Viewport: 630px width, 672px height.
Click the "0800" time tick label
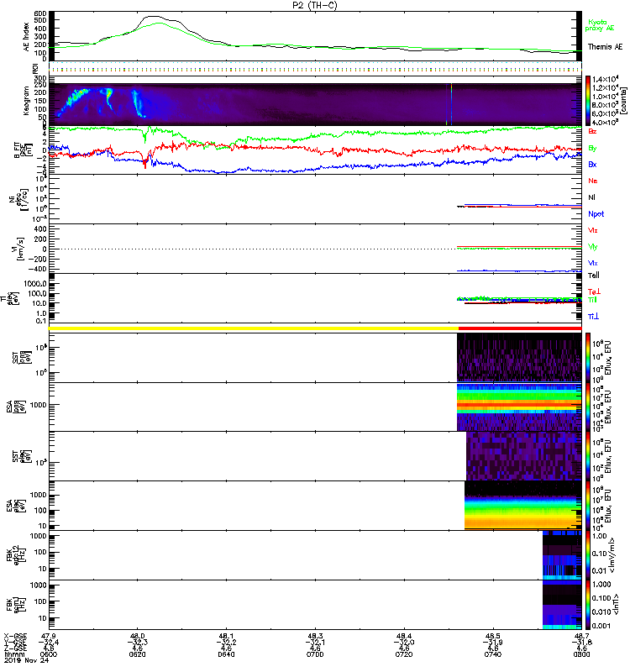(581, 654)
